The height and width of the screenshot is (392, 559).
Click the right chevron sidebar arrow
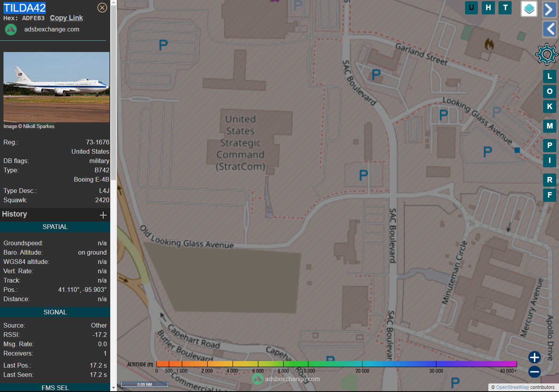coord(549,9)
